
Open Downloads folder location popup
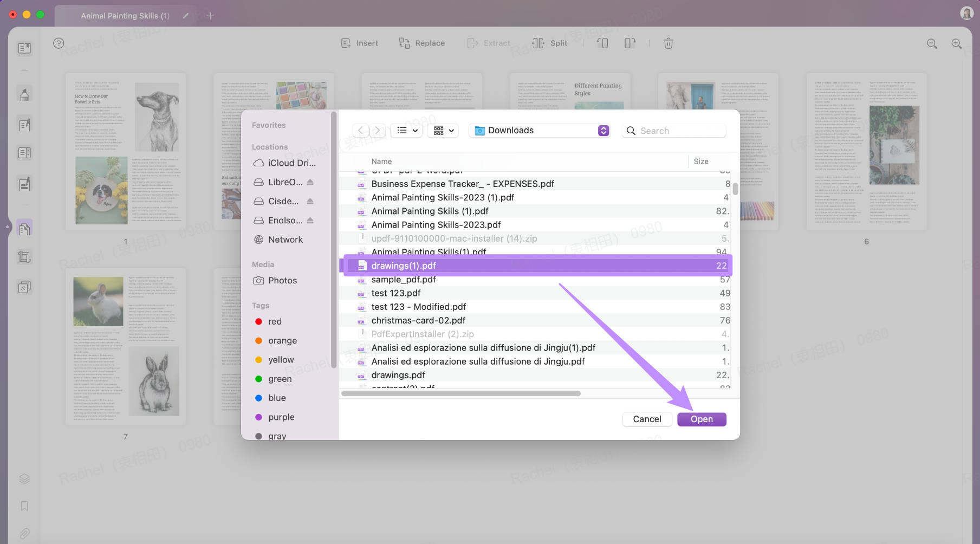(540, 130)
